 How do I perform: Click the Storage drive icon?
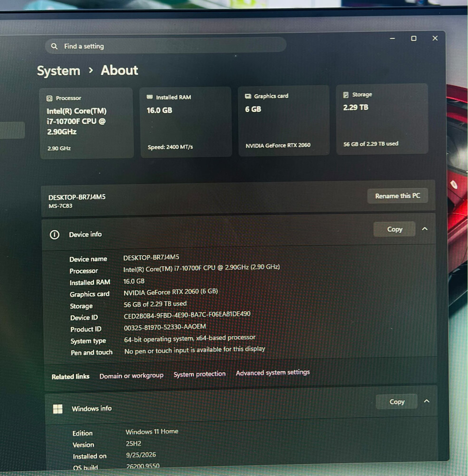pos(346,95)
